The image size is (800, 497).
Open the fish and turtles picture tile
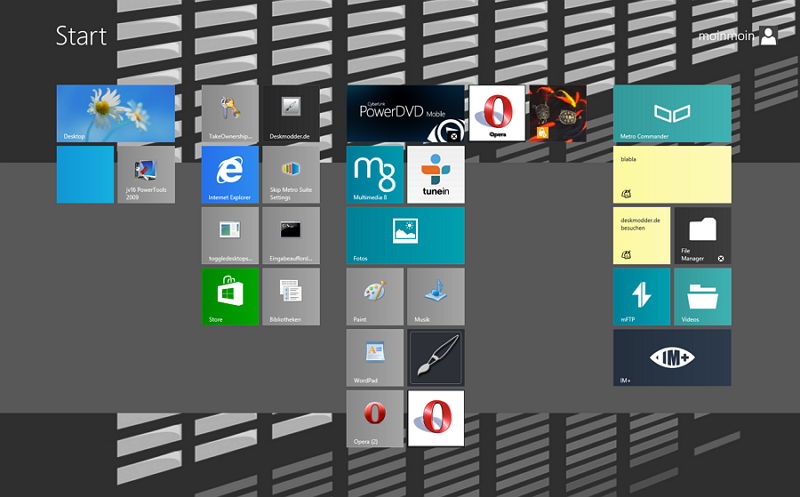tap(558, 113)
